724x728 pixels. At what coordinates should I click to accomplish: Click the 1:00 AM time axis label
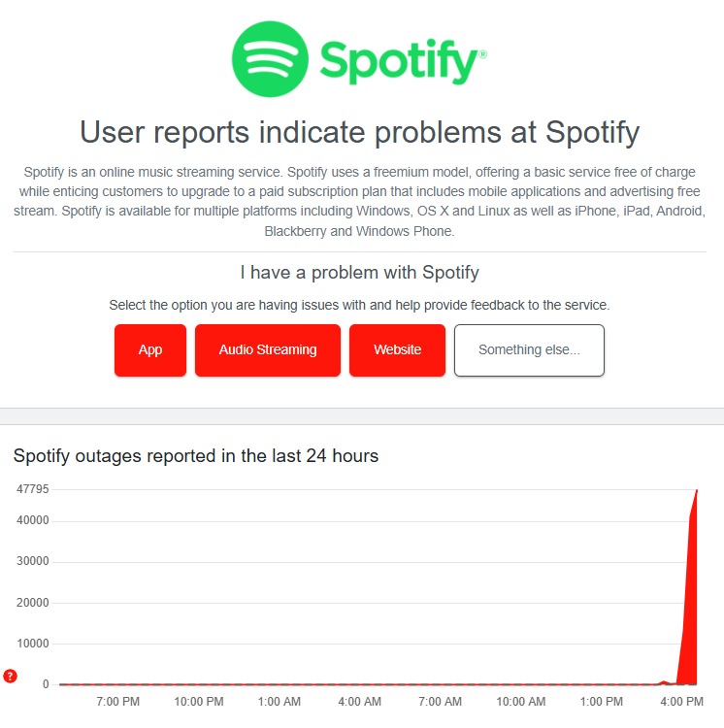tap(279, 702)
